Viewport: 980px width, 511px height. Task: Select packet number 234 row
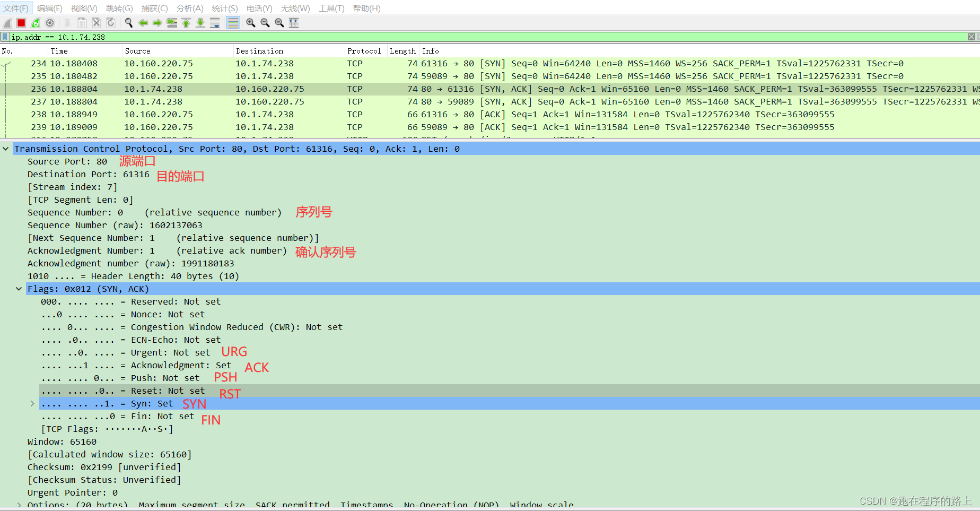coord(490,64)
